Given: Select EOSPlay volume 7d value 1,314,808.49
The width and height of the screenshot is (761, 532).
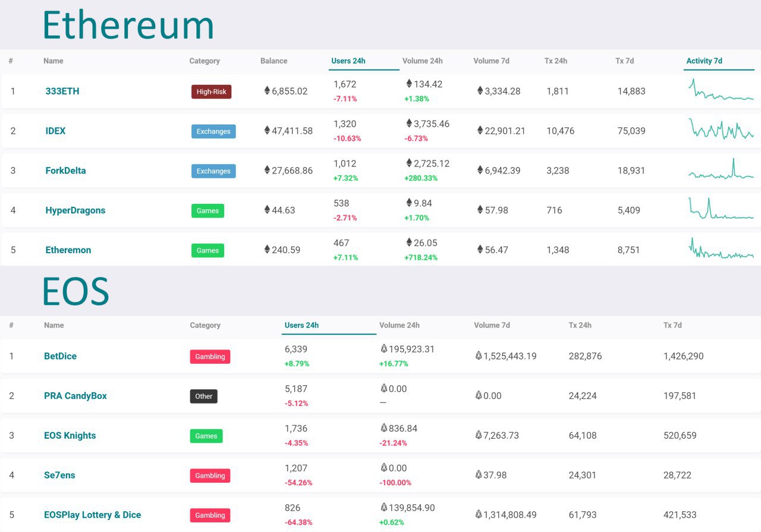Looking at the screenshot, I should pos(510,515).
